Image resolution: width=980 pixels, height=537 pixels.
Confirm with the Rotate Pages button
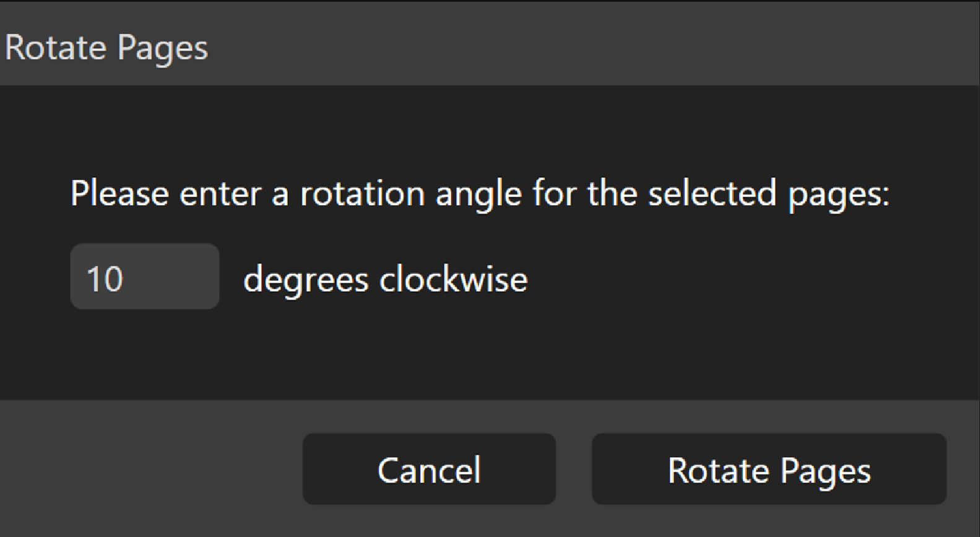[768, 469]
